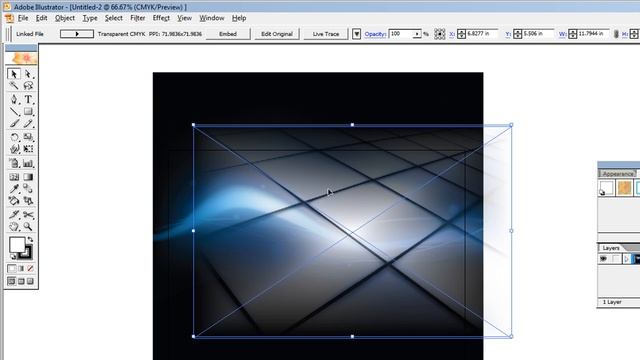
Task: Set paint mode to None
Action: [x=30, y=269]
